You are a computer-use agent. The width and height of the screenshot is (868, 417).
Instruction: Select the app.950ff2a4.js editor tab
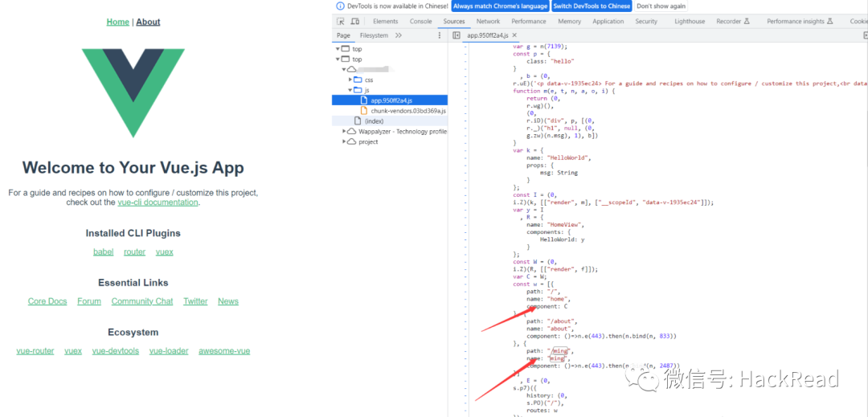[487, 35]
